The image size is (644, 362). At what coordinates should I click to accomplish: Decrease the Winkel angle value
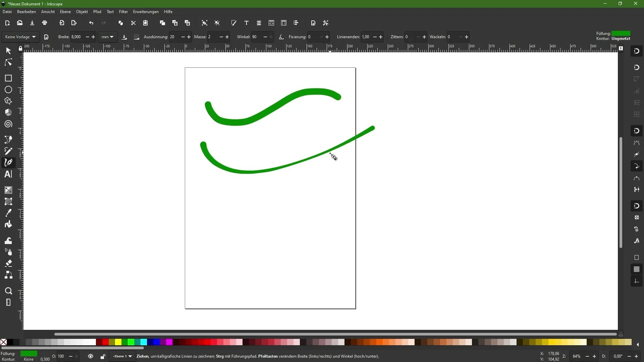265,37
